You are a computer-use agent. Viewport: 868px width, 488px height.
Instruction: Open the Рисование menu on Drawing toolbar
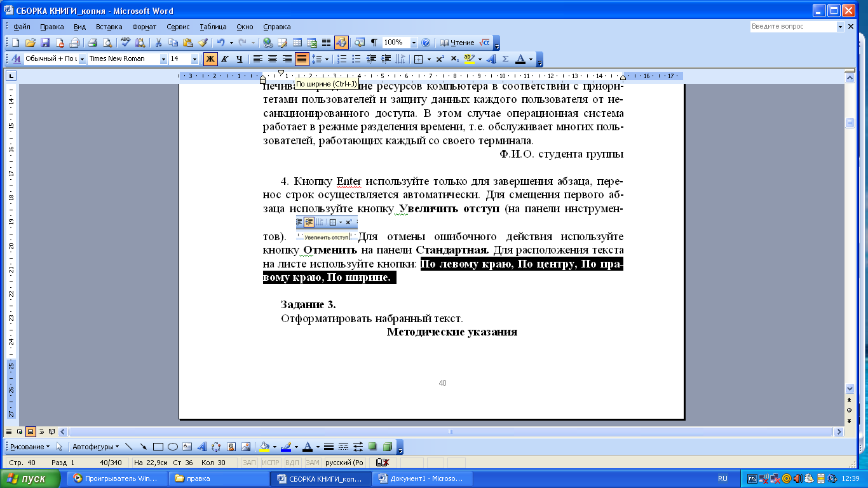click(x=30, y=446)
